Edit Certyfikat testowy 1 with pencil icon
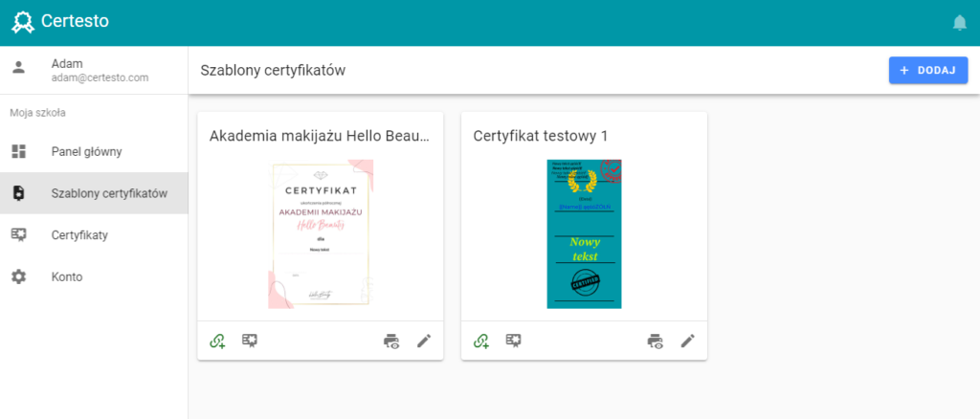Screen dimensions: 980x419 coord(687,341)
